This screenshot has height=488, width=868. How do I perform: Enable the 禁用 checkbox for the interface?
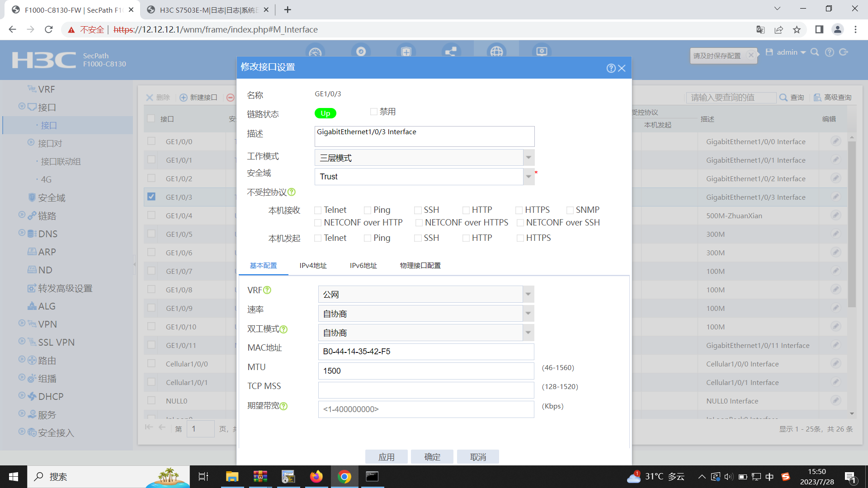pos(373,112)
